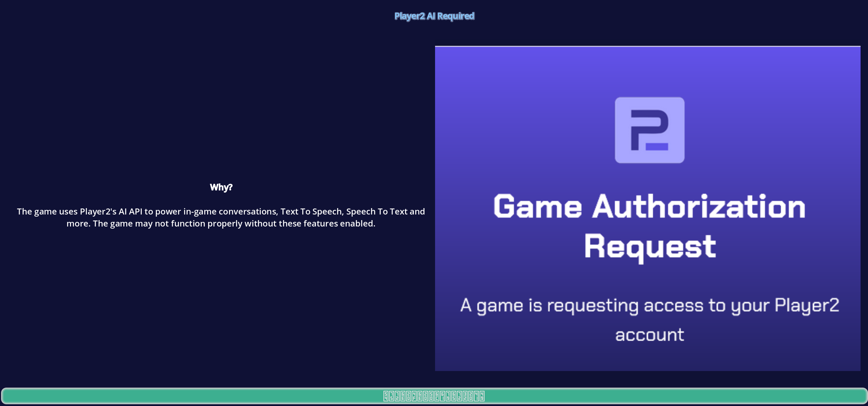
Task: Select the "Why?" heading text
Action: pos(221,187)
